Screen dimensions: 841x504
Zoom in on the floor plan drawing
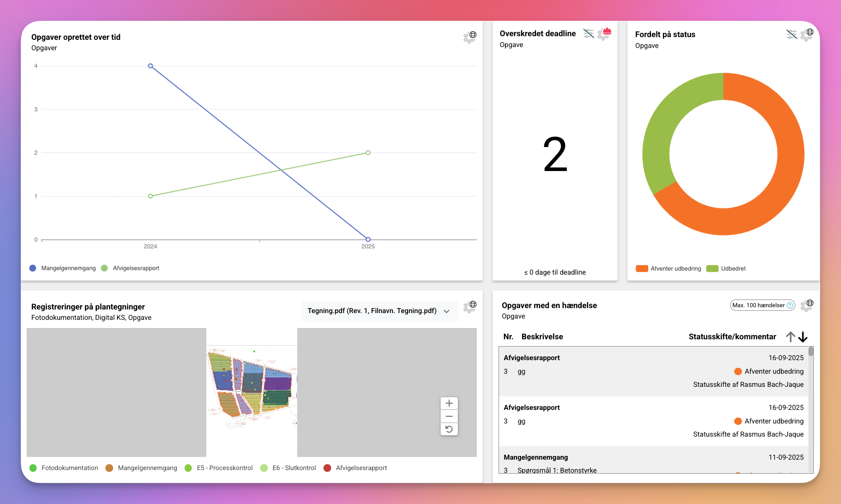(x=449, y=403)
